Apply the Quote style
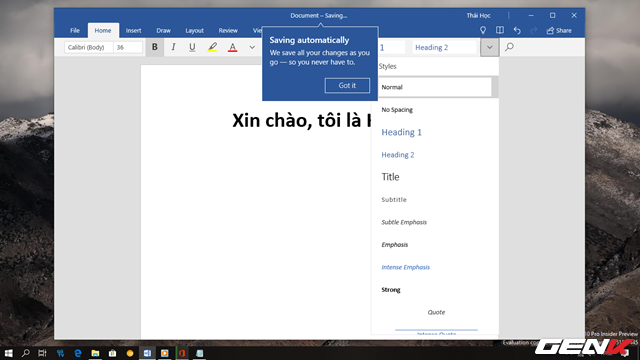 pos(435,312)
